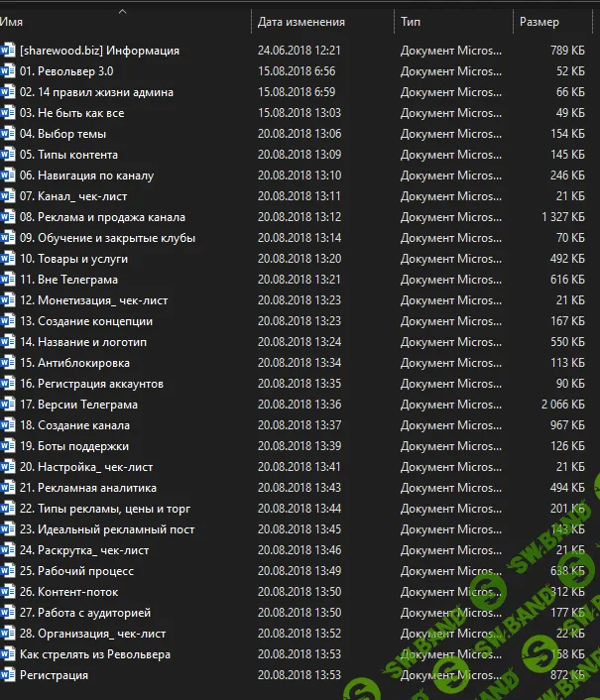
Task: Click the 'Тип' column header
Action: point(410,22)
